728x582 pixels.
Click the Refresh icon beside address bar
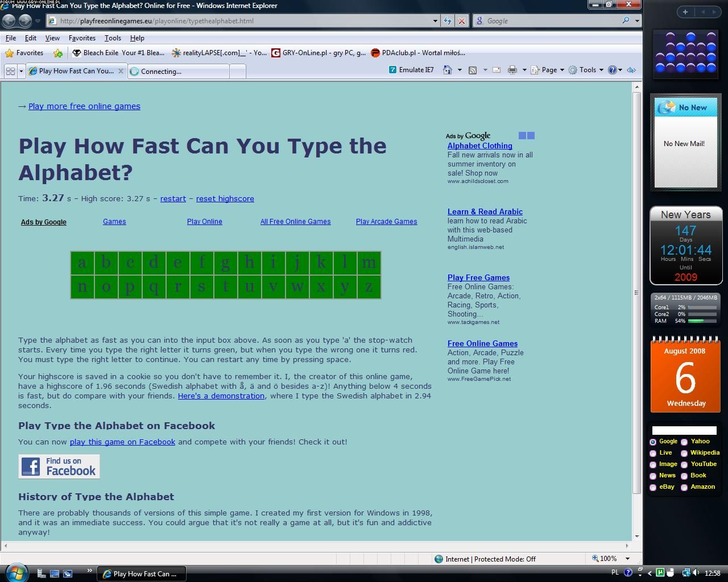448,20
